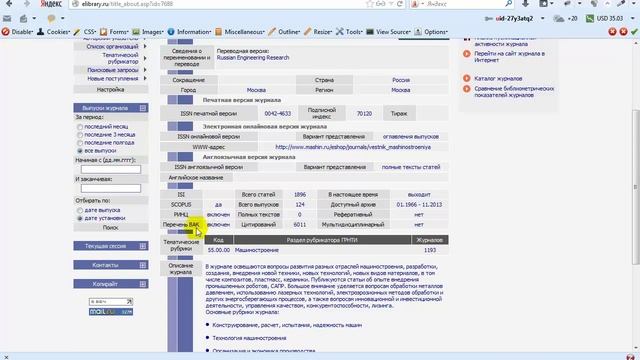
Task: Open the Настройка sidebar item
Action: pos(111,89)
